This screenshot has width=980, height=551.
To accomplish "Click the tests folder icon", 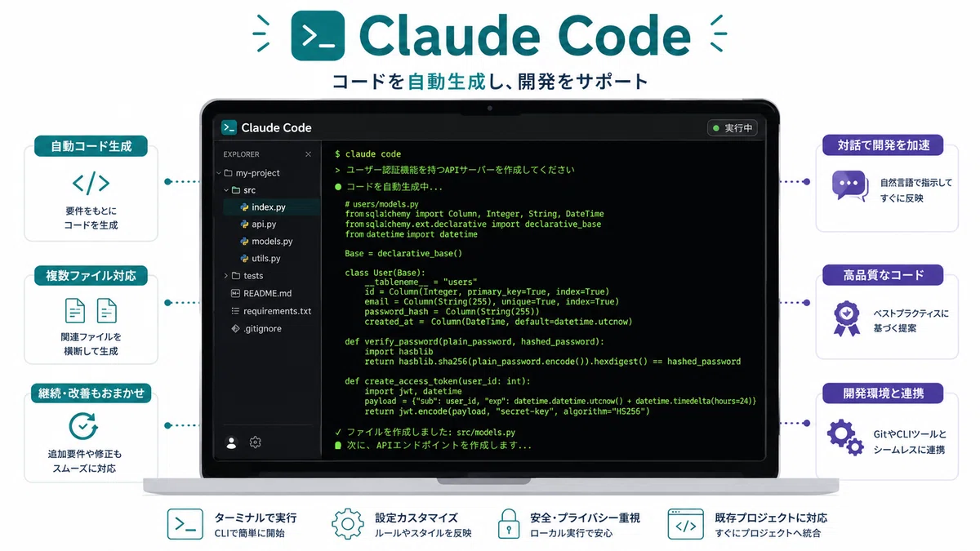I will tap(236, 276).
